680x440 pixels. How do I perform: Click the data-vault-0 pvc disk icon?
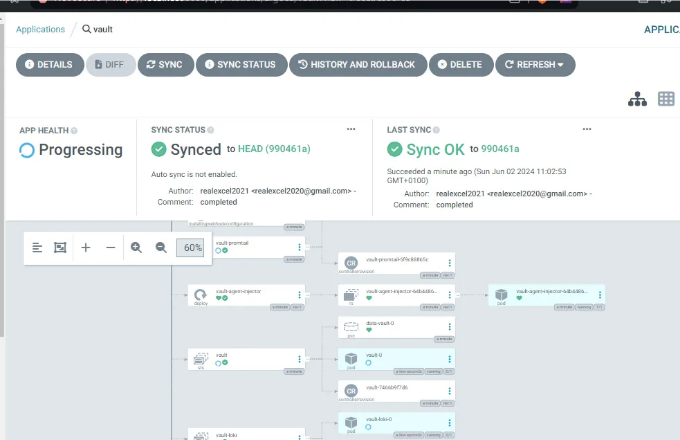pyautogui.click(x=351, y=326)
